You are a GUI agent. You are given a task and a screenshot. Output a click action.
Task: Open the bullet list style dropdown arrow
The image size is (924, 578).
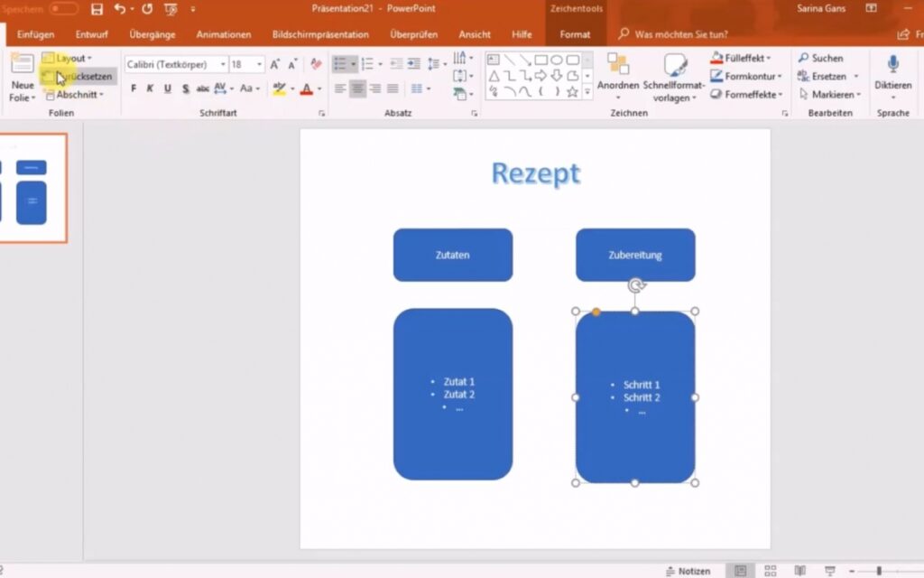(353, 64)
